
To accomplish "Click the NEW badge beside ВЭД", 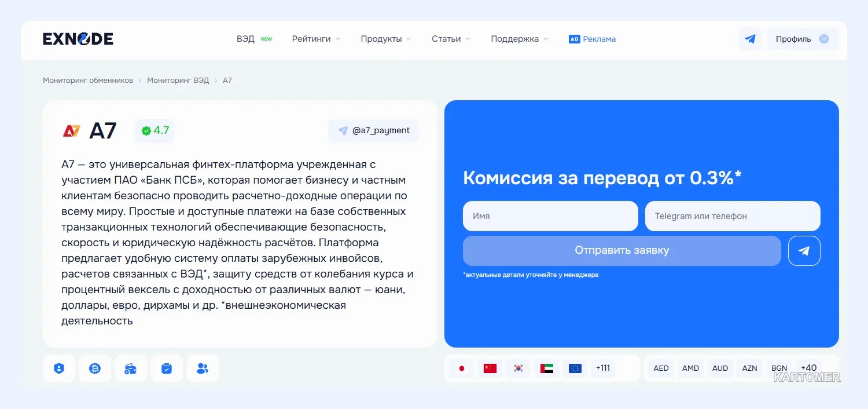I will click(266, 39).
